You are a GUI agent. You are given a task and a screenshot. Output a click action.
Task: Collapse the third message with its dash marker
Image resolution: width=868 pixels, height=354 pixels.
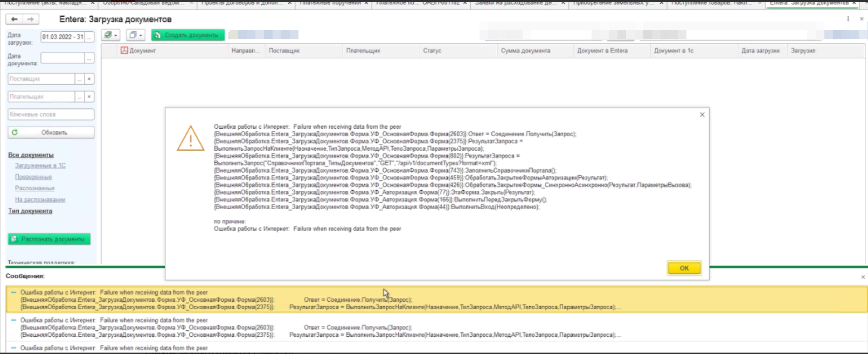[13, 348]
